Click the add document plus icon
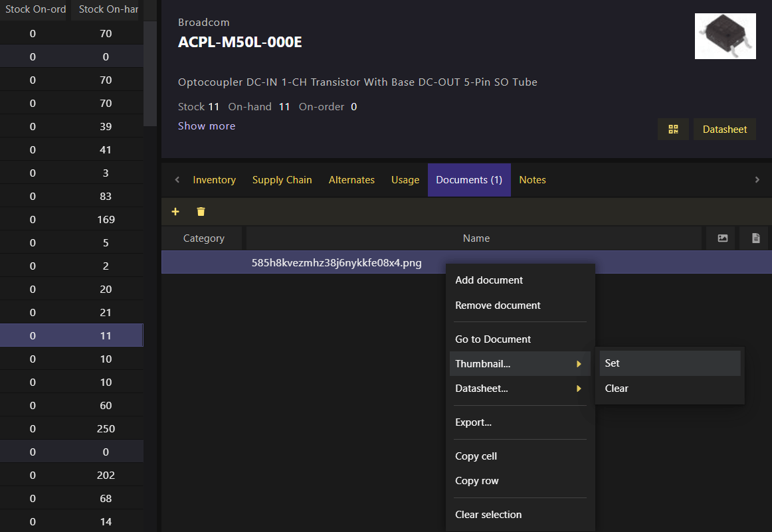 175,212
